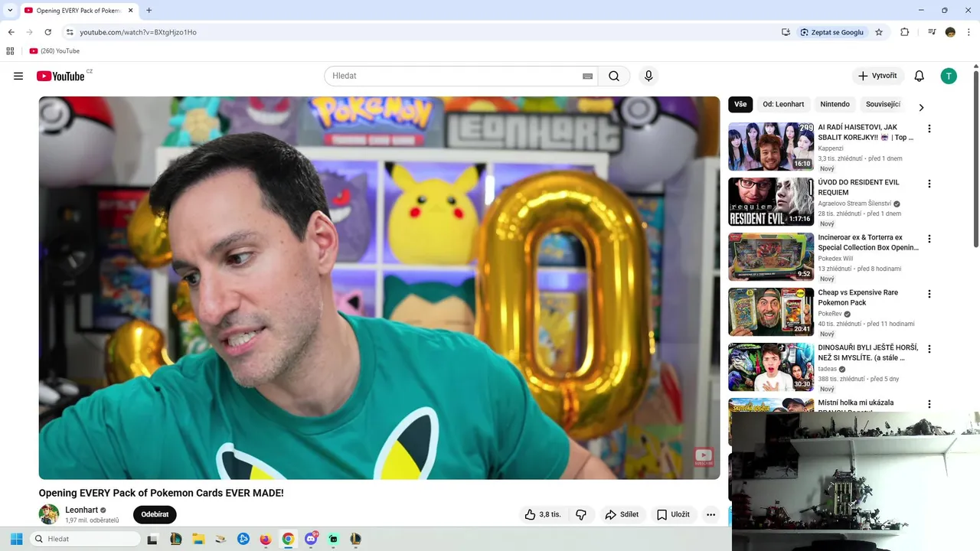The height and width of the screenshot is (551, 980).
Task: Open a new browser tab
Action: tap(149, 11)
